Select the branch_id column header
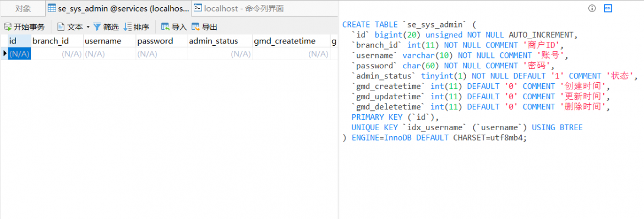 pyautogui.click(x=57, y=41)
